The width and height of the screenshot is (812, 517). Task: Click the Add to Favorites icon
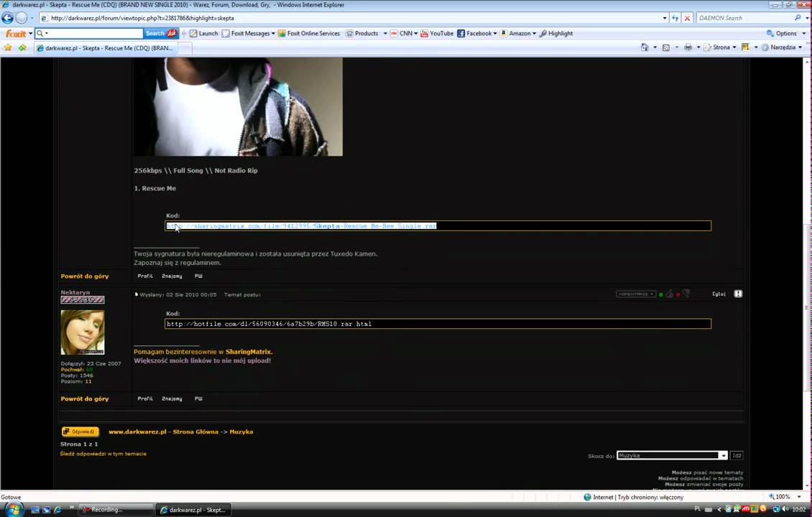22,47
